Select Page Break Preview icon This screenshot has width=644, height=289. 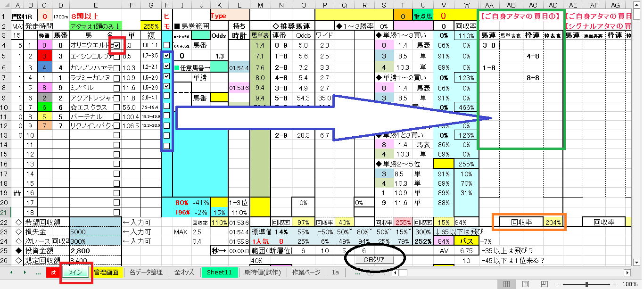coord(545,284)
